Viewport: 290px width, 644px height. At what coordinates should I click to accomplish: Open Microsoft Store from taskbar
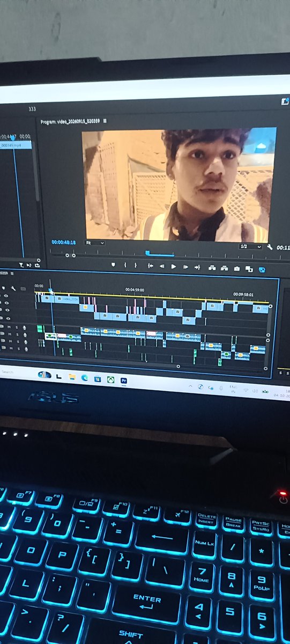(98, 379)
